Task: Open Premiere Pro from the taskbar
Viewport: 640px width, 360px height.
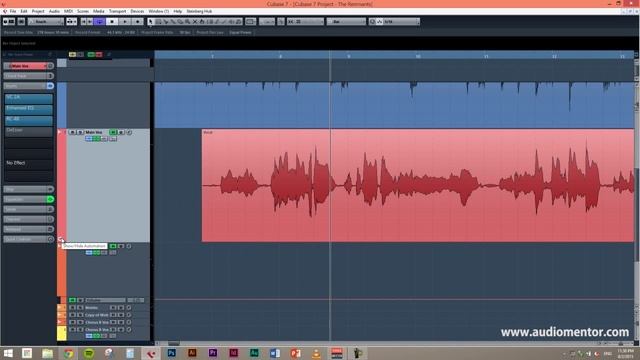Action: click(x=213, y=353)
